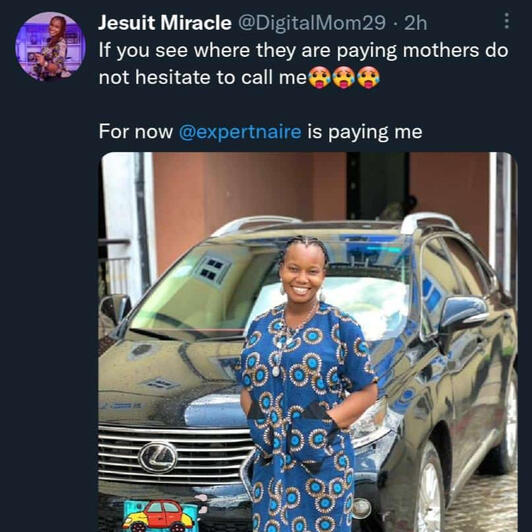Click the "not hesitate to call me" text
The width and height of the screenshot is (532, 532).
[x=203, y=78]
